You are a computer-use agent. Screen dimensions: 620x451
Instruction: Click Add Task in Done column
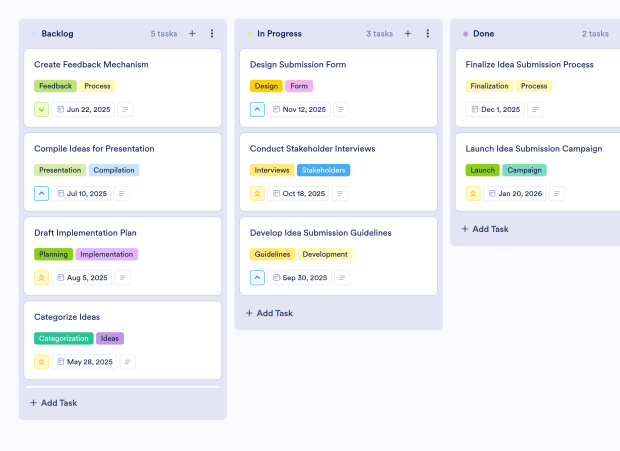(x=486, y=229)
